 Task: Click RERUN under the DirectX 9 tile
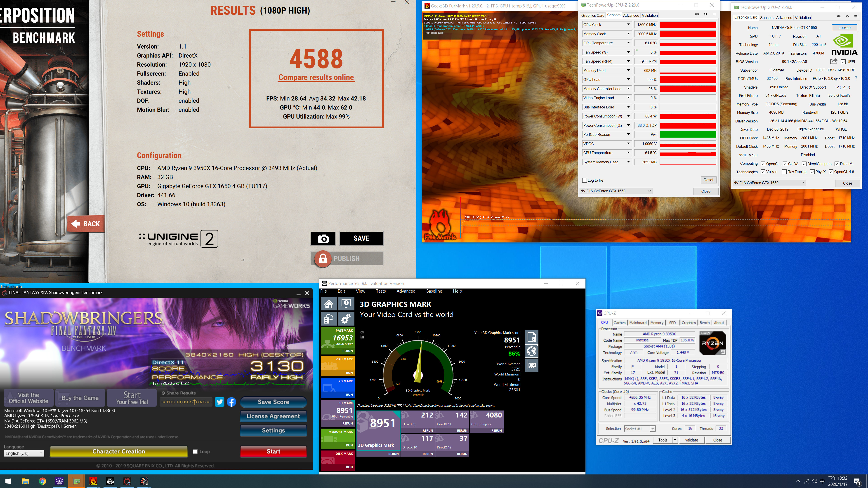(x=428, y=431)
